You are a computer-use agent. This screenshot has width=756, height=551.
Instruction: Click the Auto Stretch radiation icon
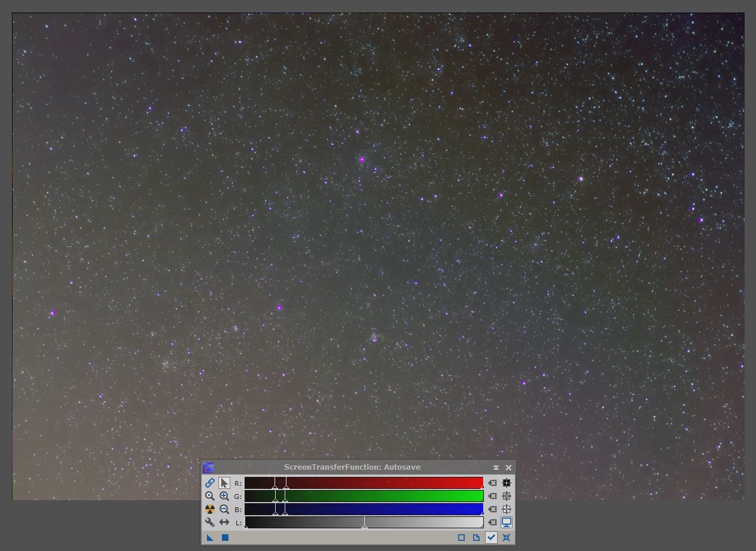point(210,509)
